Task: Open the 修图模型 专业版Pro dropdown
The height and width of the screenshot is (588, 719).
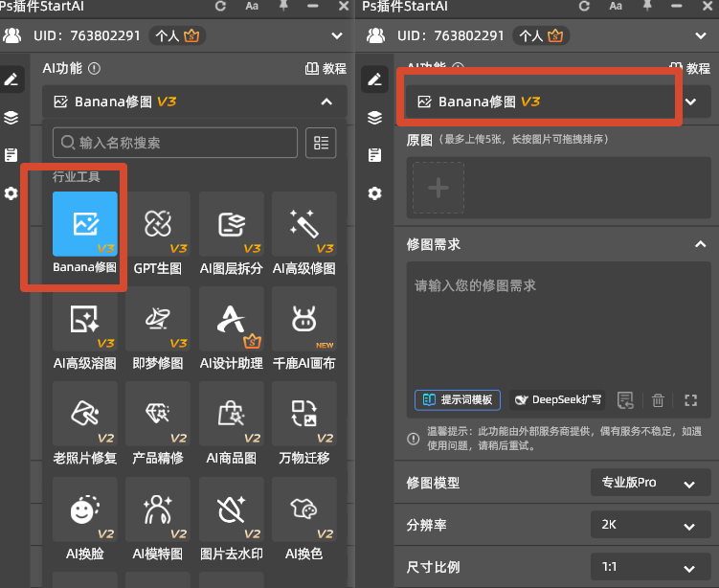Action: 651,483
